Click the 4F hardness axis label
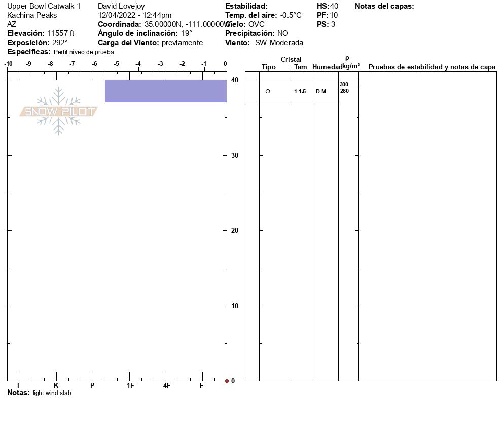Screen dimensions: 504x426 point(167,386)
